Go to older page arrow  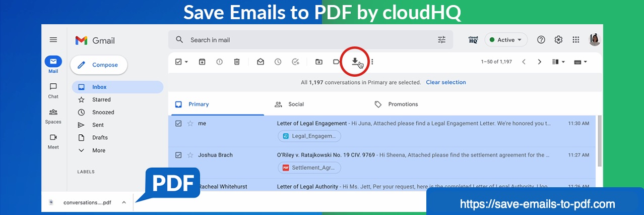point(540,62)
